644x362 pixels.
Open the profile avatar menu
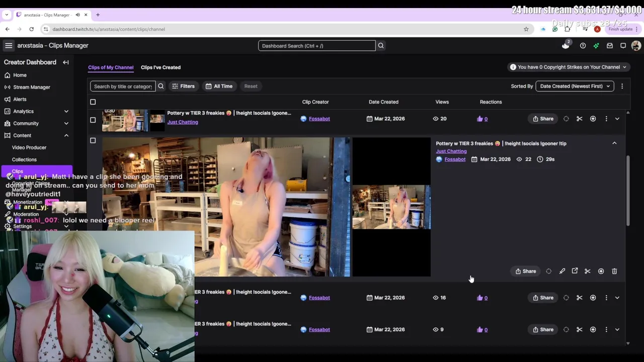point(636,46)
